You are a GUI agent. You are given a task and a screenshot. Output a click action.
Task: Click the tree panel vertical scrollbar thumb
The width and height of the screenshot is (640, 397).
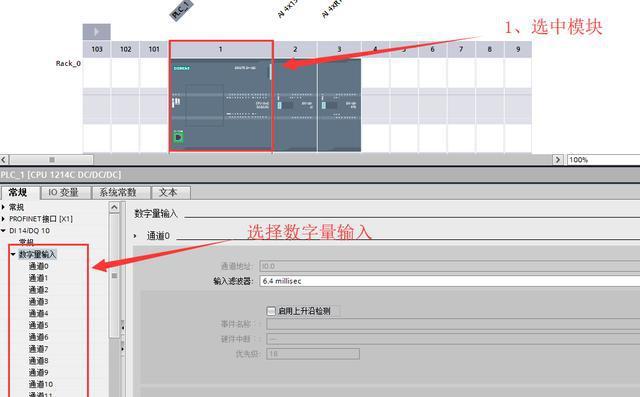(114, 276)
